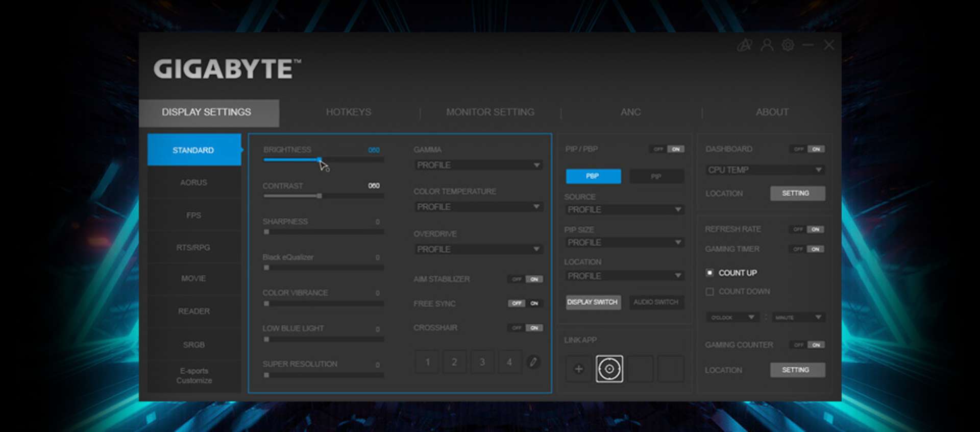Select the RTS/RPG picture mode

point(194,247)
